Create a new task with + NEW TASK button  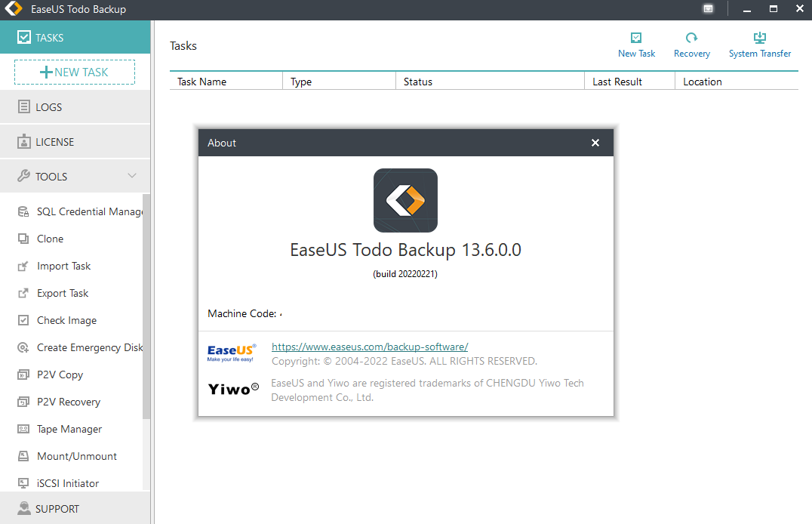[75, 72]
